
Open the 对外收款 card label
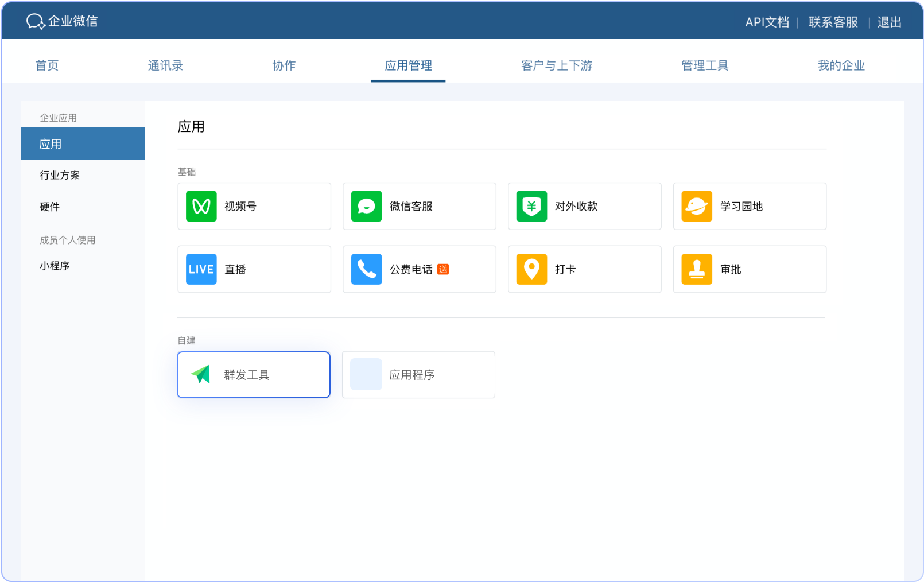tap(576, 206)
